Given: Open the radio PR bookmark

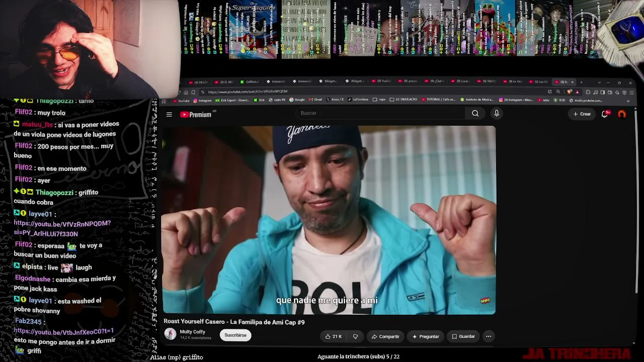Looking at the screenshot, I should coord(277,100).
